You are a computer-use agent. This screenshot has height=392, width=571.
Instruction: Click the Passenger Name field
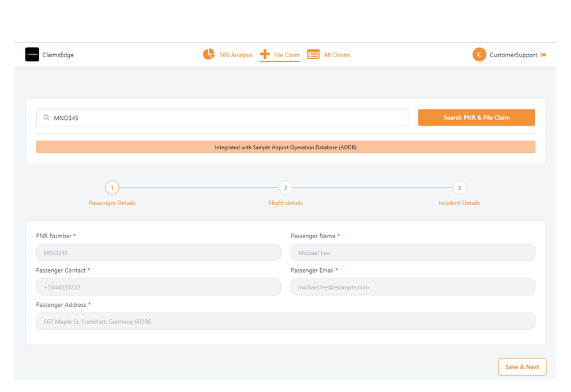point(412,252)
